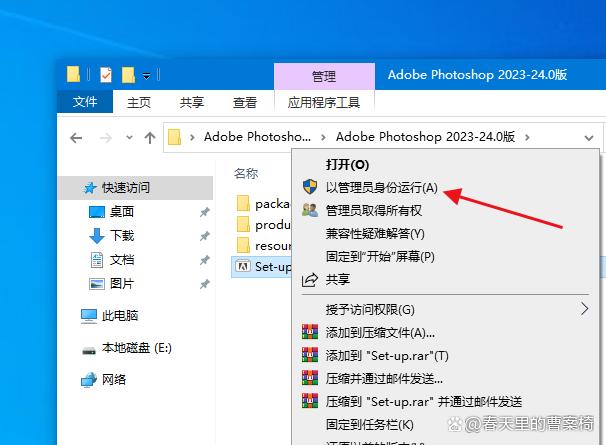Click the pin icon beside 图片
This screenshot has height=445, width=606.
click(x=204, y=284)
